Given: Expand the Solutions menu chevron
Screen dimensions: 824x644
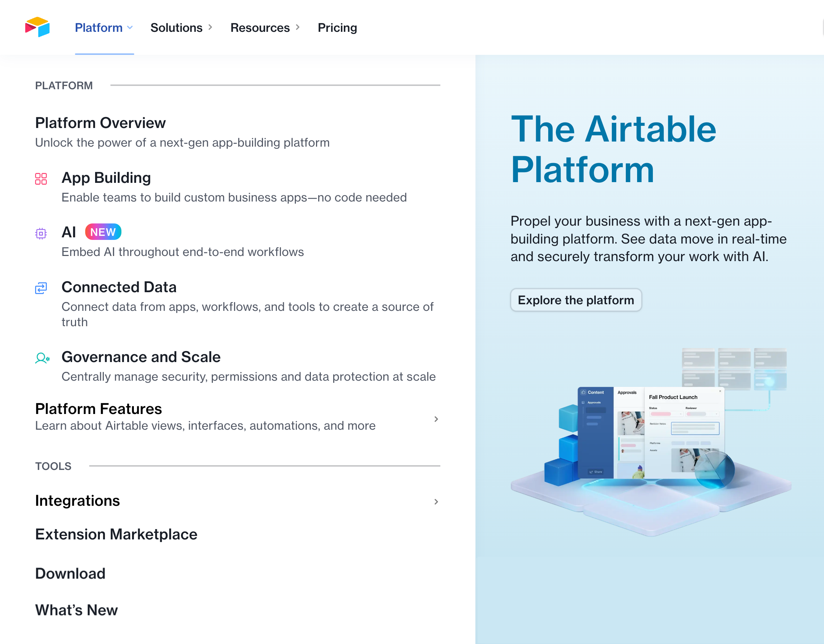Looking at the screenshot, I should [x=210, y=27].
